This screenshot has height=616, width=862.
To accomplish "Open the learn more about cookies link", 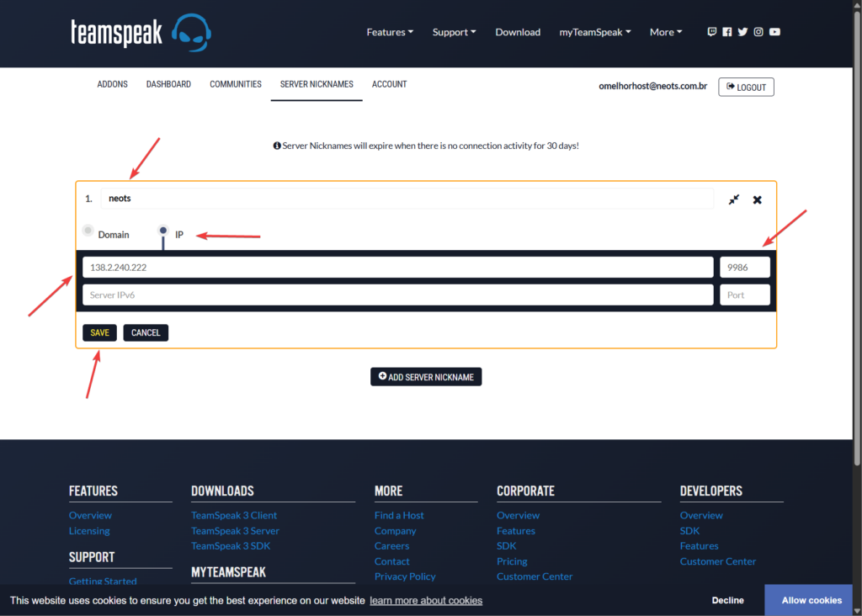I will coord(426,600).
